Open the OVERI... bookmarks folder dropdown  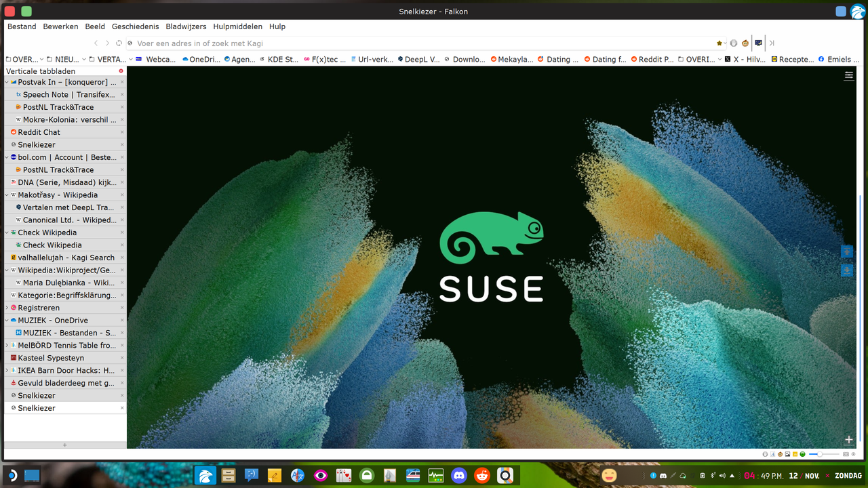[701, 60]
